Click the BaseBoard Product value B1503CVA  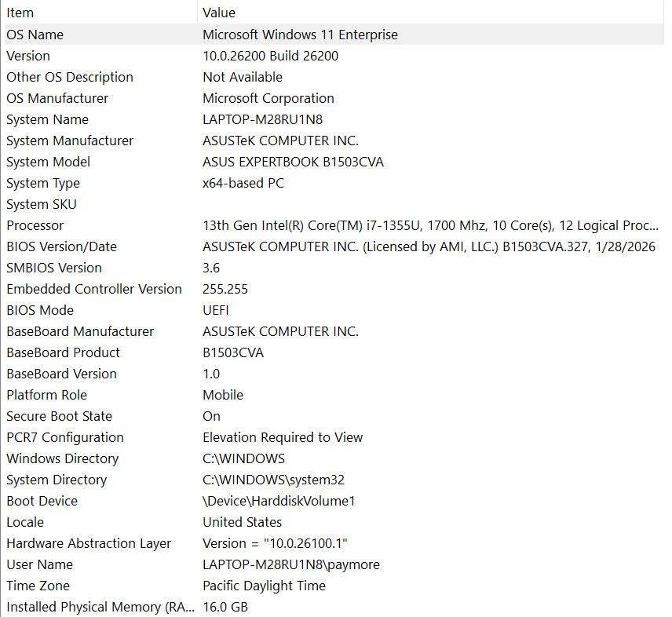tap(233, 352)
